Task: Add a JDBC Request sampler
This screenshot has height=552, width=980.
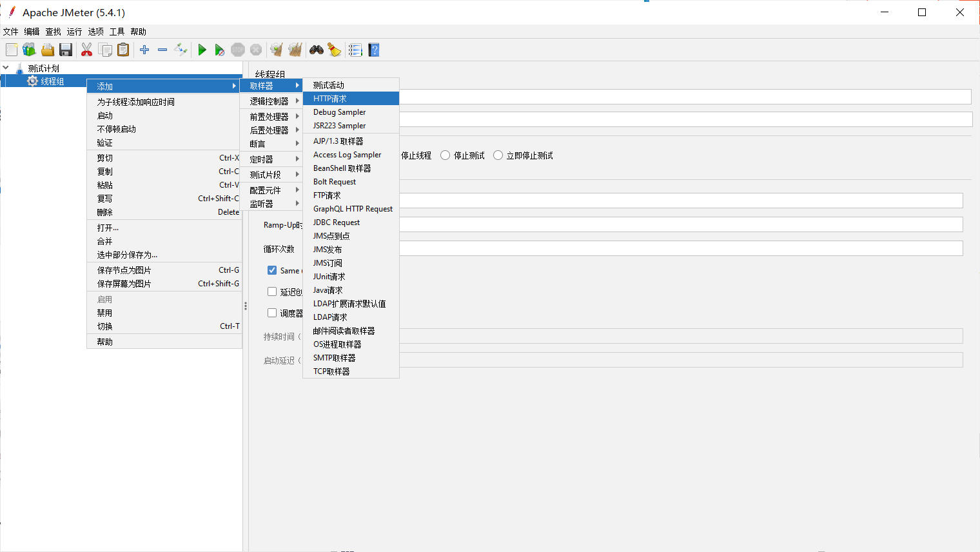Action: [x=351, y=222]
